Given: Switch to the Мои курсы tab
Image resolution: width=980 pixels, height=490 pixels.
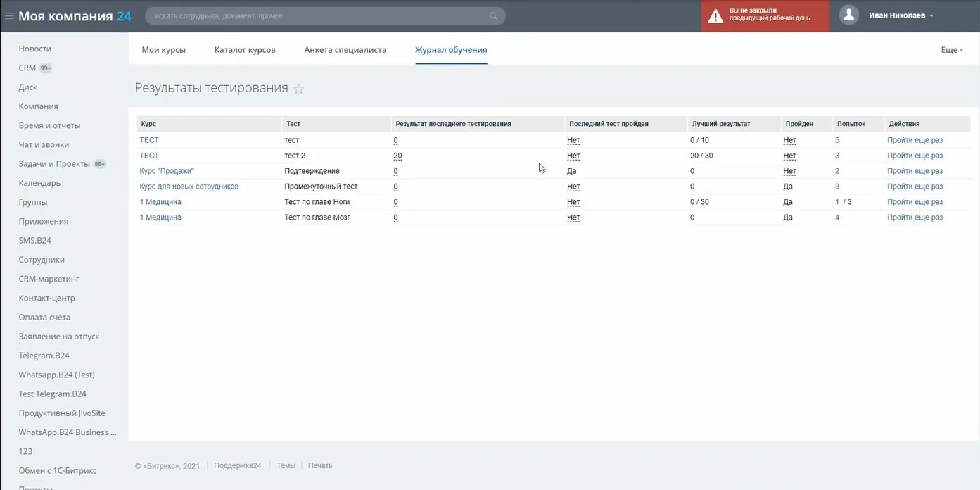Looking at the screenshot, I should pyautogui.click(x=164, y=50).
